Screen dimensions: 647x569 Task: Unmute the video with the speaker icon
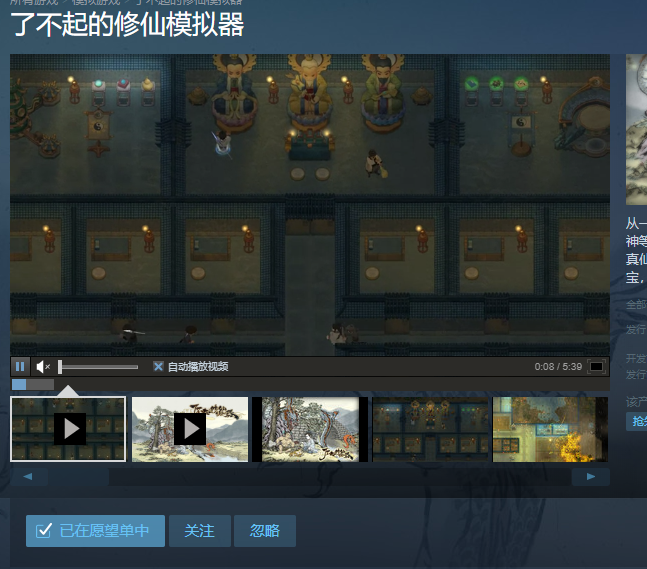coord(43,366)
